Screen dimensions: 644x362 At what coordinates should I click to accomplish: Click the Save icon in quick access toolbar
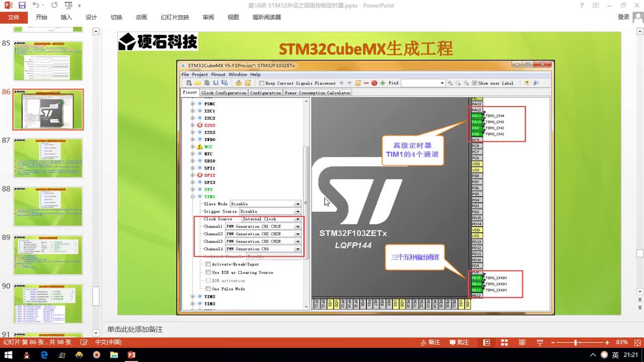22,6
